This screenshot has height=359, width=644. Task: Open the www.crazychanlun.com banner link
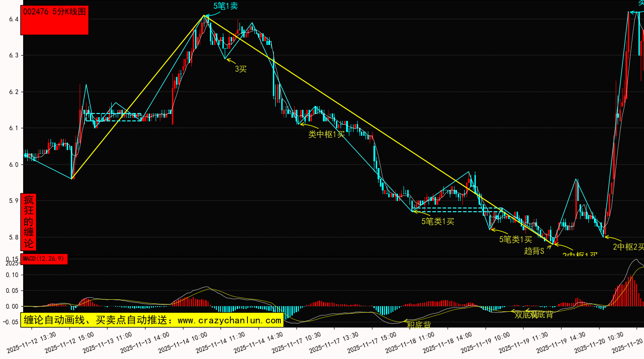click(152, 320)
